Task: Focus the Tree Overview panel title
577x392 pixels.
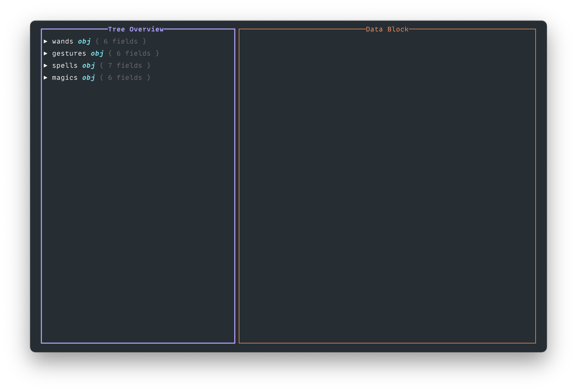Action: (x=136, y=29)
